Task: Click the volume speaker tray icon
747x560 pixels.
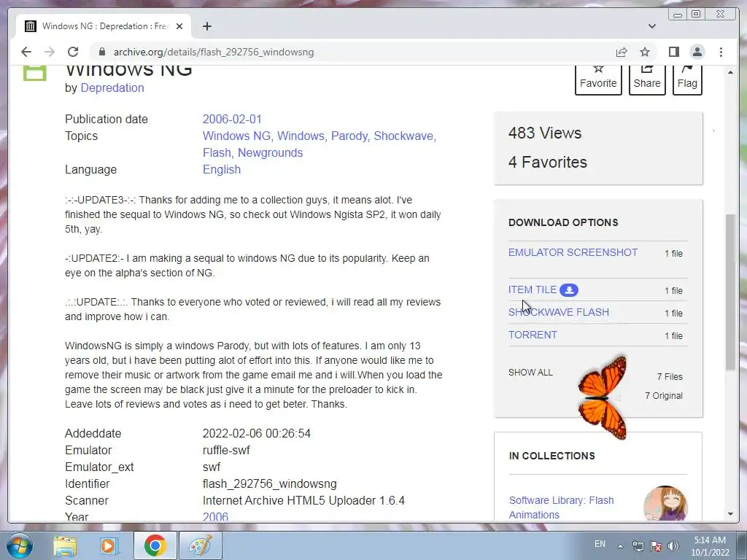Action: 673,546
